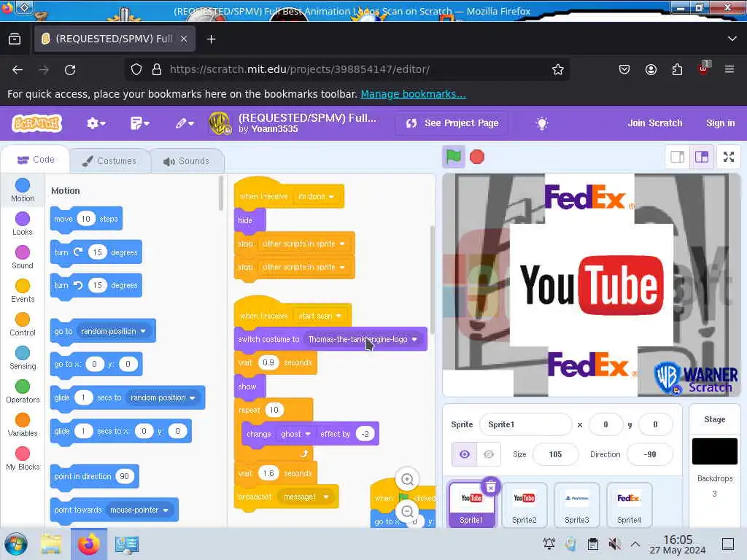Switch to large stage layout
Image resolution: width=747 pixels, height=560 pixels.
pos(702,157)
